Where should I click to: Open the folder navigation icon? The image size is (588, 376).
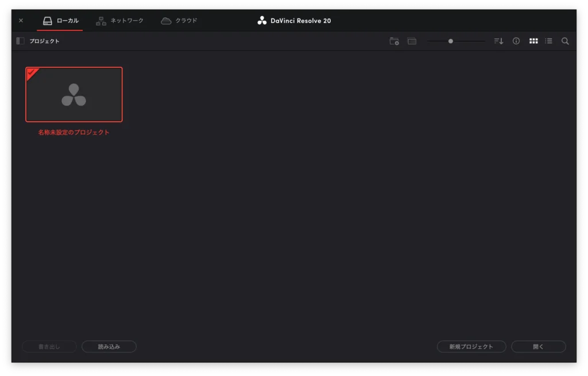click(412, 41)
